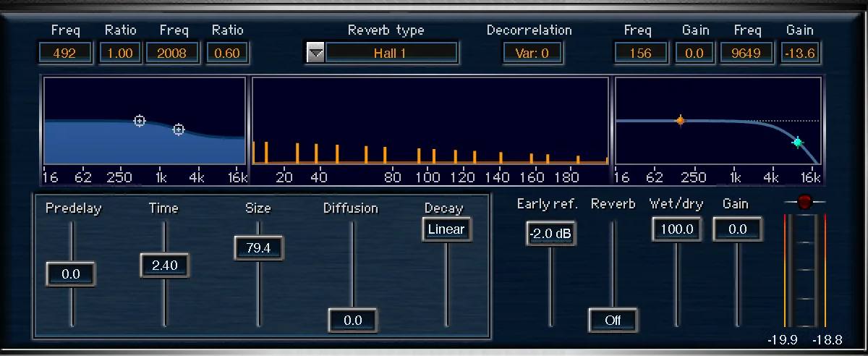Click the Wet/dry label
868x356 pixels.
pyautogui.click(x=676, y=204)
